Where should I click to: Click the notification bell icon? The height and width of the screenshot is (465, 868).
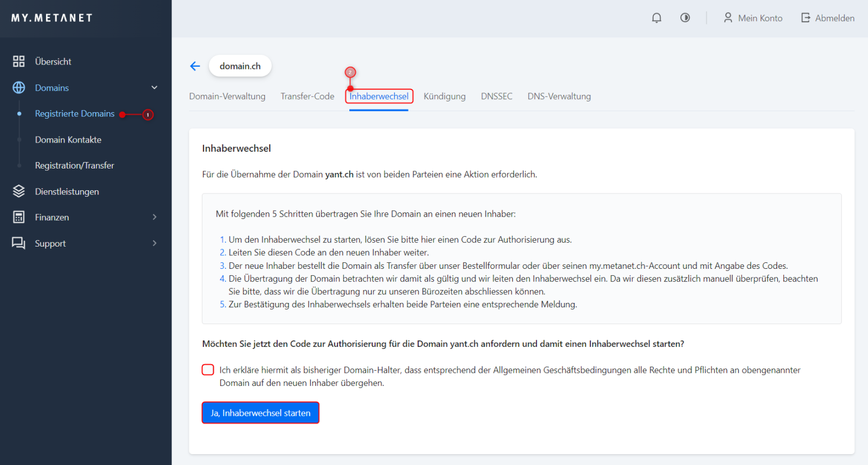pyautogui.click(x=656, y=18)
